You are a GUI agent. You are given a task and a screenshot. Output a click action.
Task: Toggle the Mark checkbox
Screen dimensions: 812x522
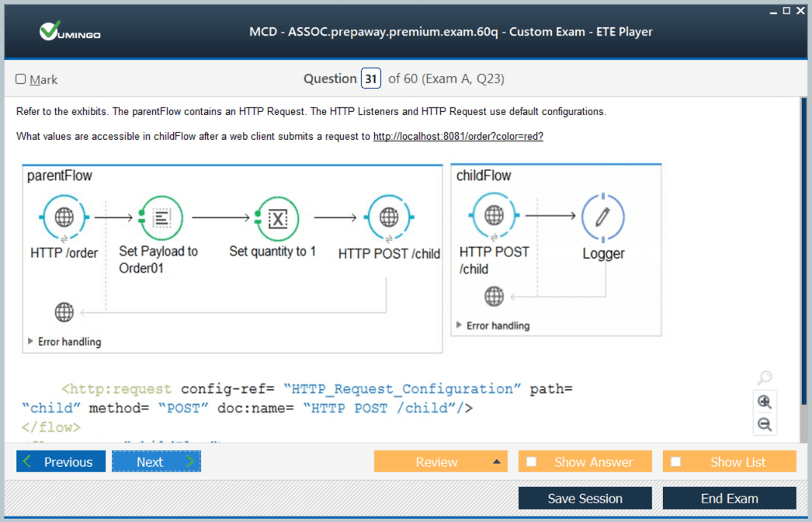coord(21,78)
